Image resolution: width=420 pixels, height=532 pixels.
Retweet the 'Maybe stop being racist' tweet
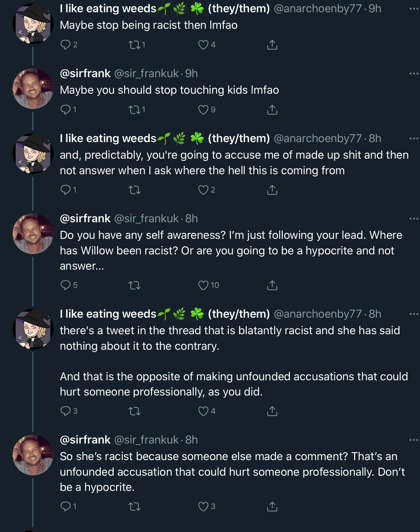[x=134, y=45]
